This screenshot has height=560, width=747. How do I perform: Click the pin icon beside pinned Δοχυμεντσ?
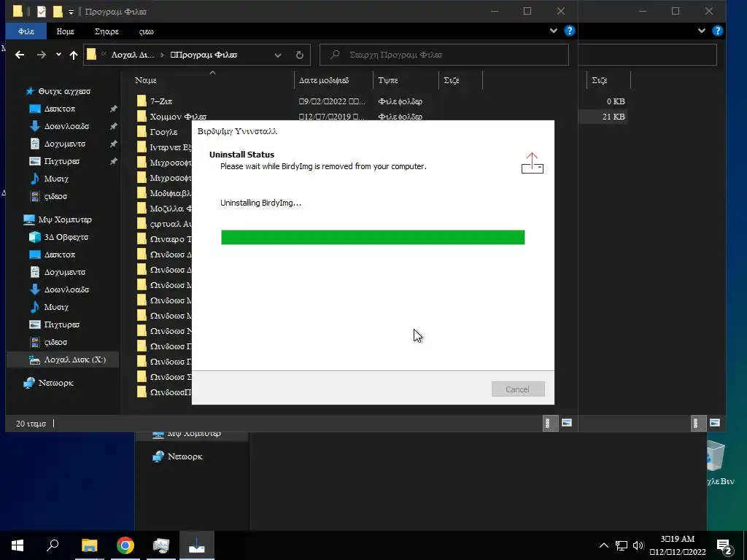coord(113,144)
